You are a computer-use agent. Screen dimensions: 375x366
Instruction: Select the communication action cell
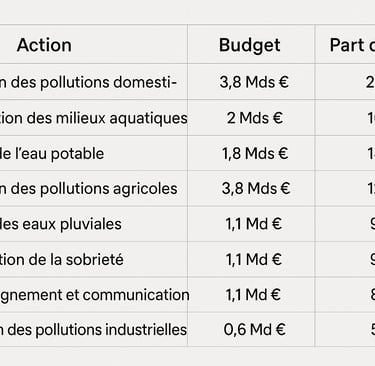click(x=93, y=295)
